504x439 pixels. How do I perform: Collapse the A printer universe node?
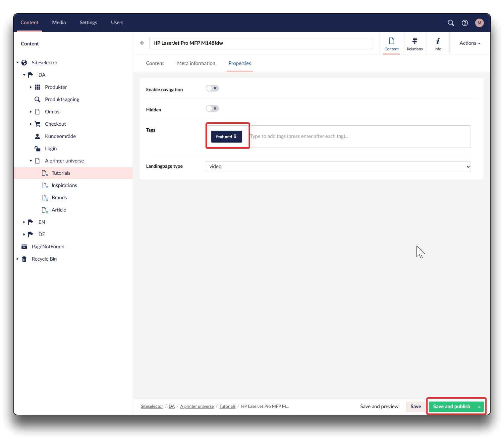click(x=30, y=161)
